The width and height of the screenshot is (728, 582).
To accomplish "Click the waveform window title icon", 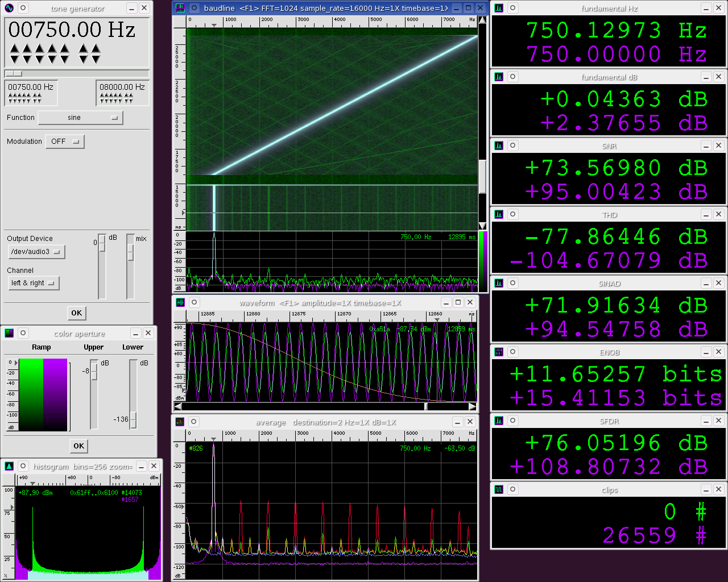I will [x=180, y=302].
